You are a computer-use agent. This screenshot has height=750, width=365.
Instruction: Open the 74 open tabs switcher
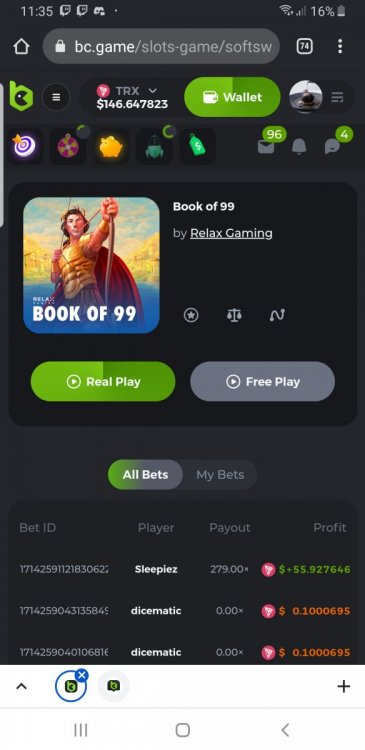[304, 46]
